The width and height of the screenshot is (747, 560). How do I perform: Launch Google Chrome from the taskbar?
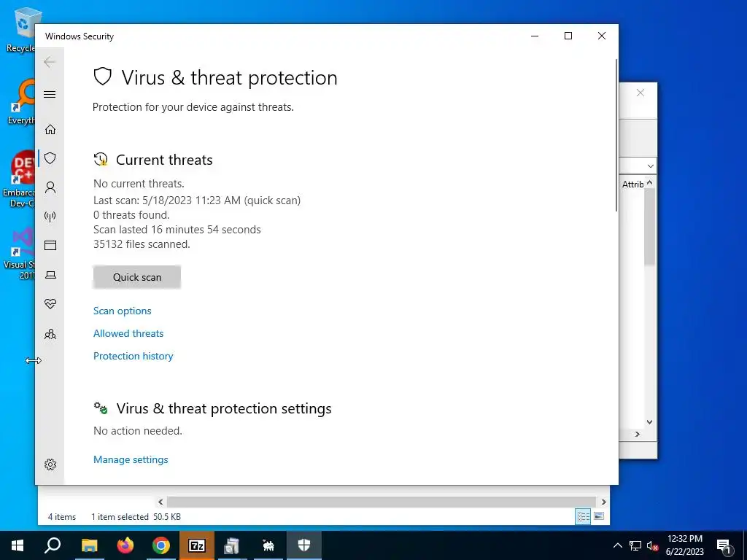click(161, 545)
